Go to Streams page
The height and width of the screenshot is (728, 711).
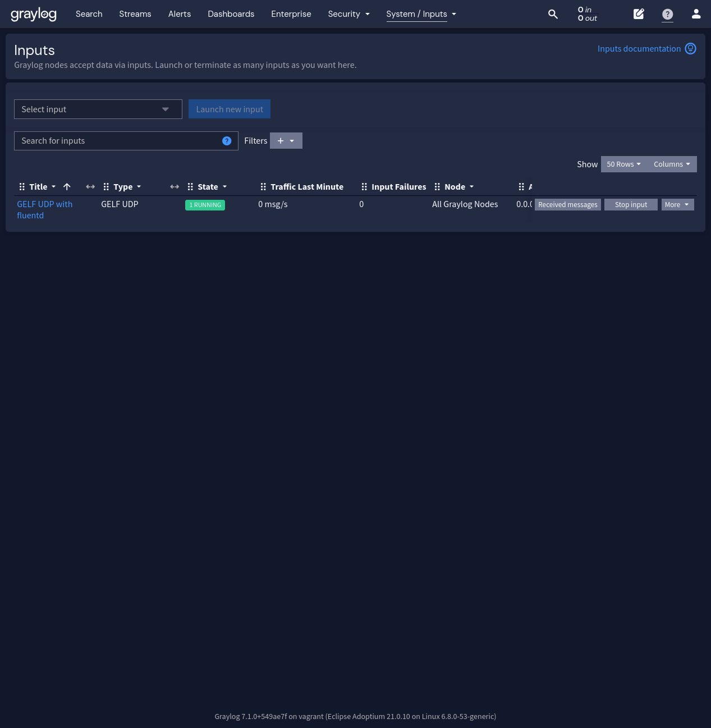(135, 14)
